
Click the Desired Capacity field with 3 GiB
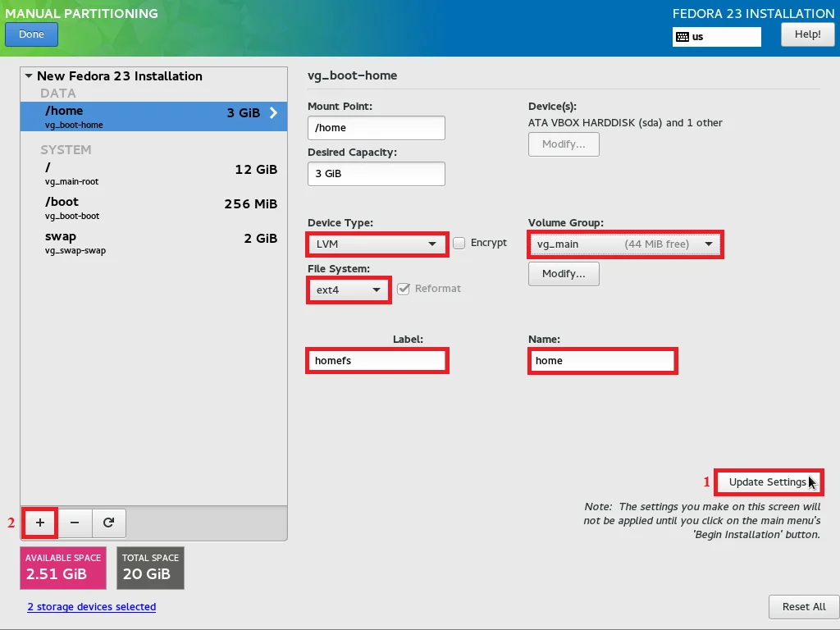pyautogui.click(x=376, y=174)
